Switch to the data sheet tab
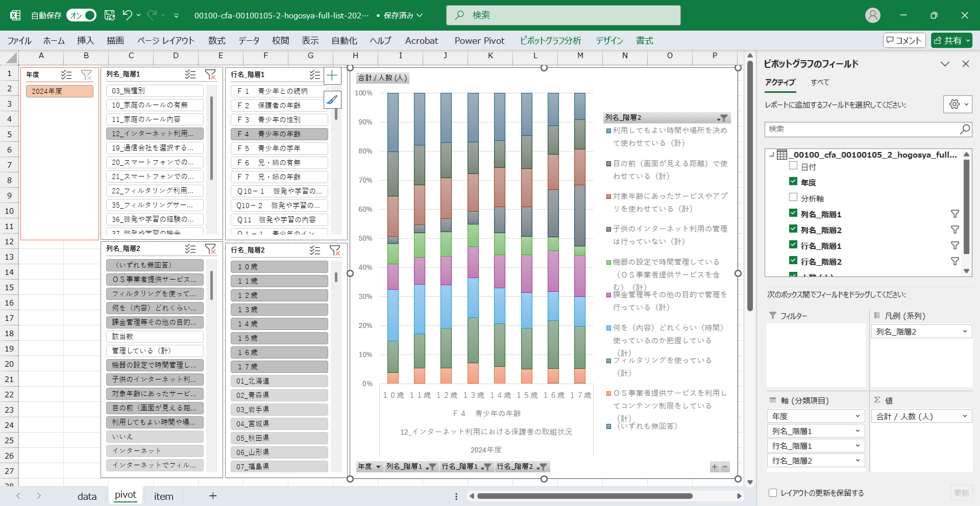 pyautogui.click(x=87, y=496)
